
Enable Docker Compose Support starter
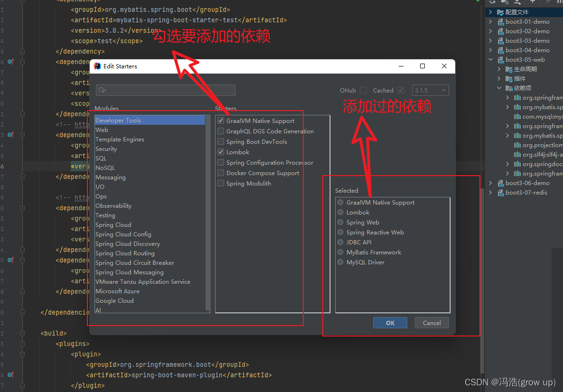(x=221, y=173)
